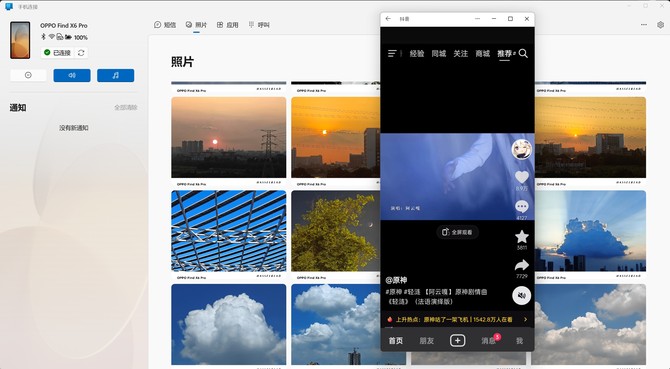Open the yellow tree with moon photo

click(x=335, y=231)
